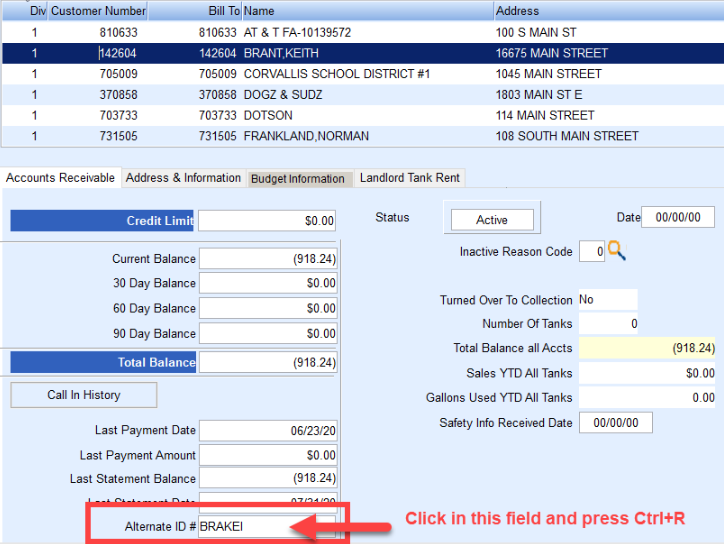The image size is (724, 544).
Task: Click address 1045 MAIN STREET
Action: pyautogui.click(x=549, y=74)
